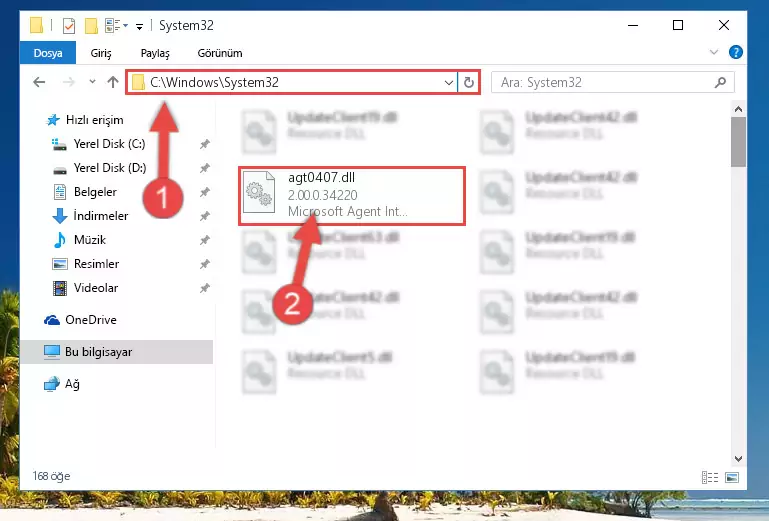This screenshot has height=521, width=769.
Task: Click the pin icon beside Yerel Disk (C:)
Action: 205,144
